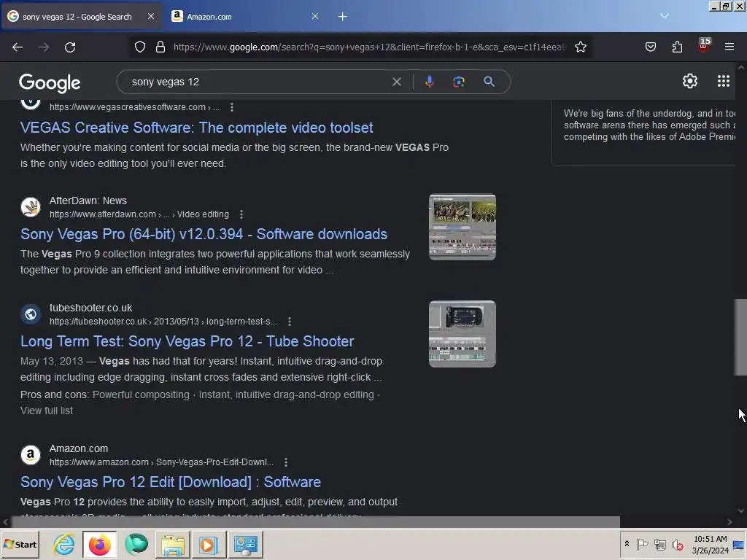Screen dimensions: 747x560
Task: Click the tubeshooter.co.uk site name text
Action: [90, 308]
